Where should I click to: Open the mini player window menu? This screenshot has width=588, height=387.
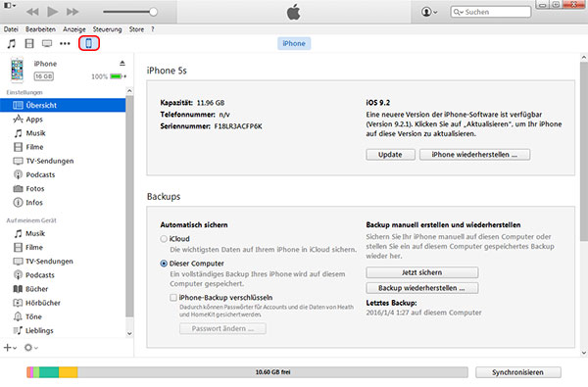[x=10, y=5]
